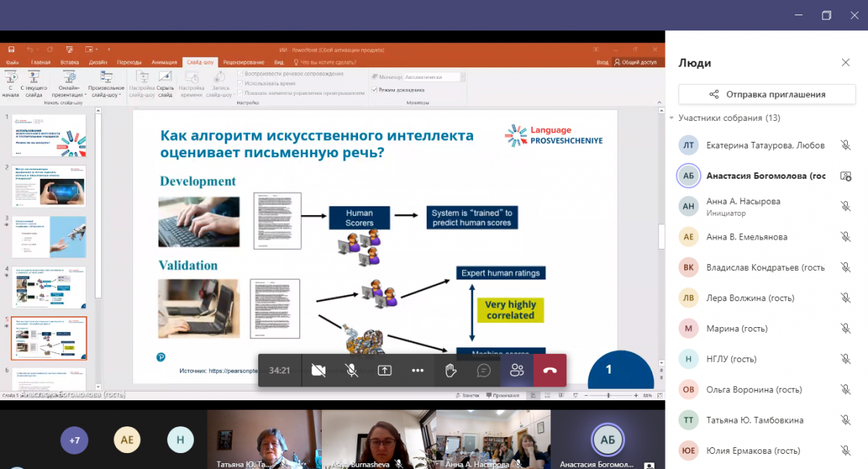868x469 pixels.
Task: Open the Файл menu in PowerPoint
Action: click(12, 62)
